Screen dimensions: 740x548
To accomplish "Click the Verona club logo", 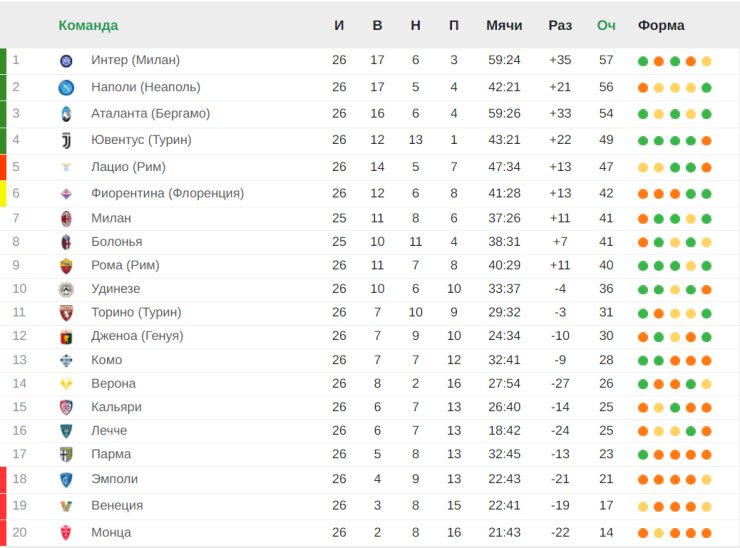I will point(66,384).
